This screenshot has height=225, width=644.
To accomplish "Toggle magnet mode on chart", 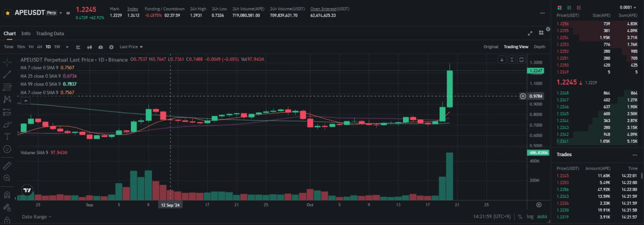I will tap(7, 194).
